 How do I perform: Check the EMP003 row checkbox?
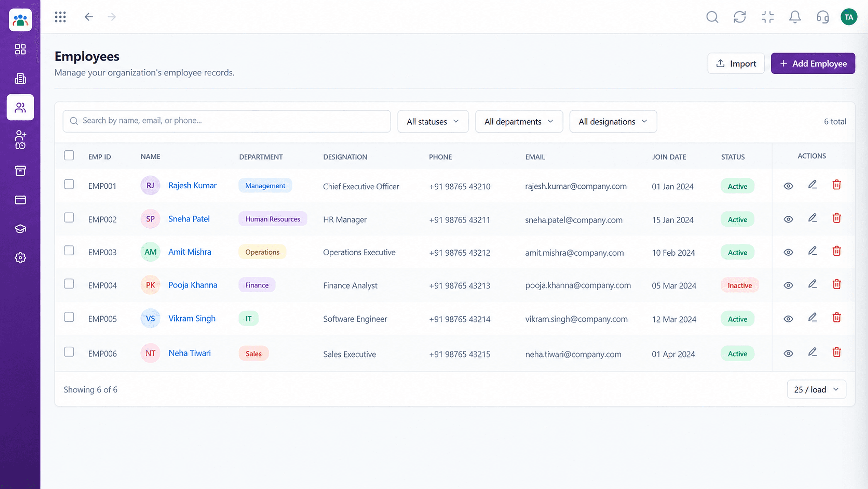tap(69, 250)
